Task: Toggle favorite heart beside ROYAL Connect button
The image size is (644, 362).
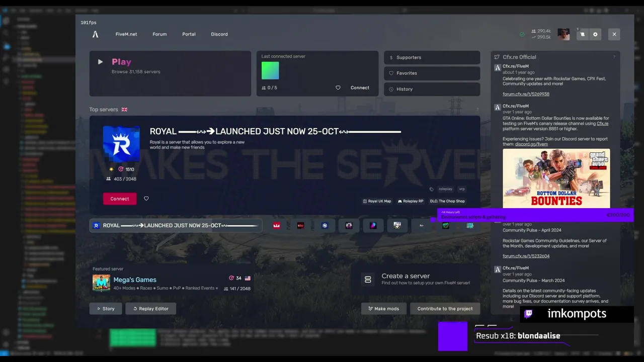Action: coord(146,199)
